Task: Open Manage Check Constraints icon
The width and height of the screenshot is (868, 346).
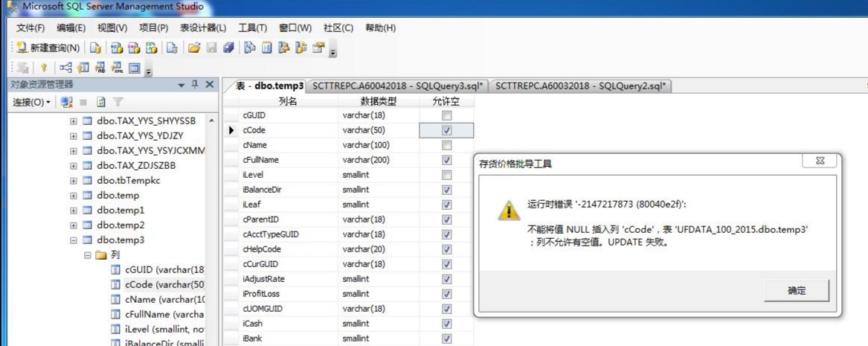Action: tap(134, 68)
